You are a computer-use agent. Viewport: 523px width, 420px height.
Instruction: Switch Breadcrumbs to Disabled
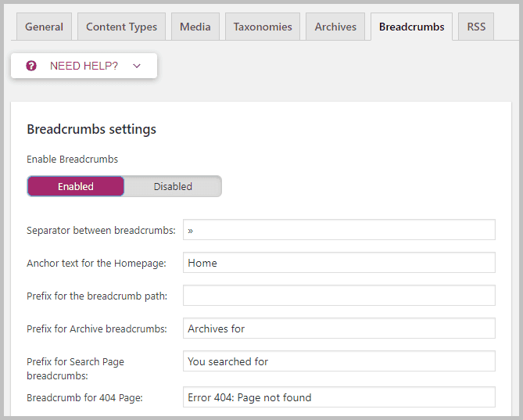tap(173, 186)
